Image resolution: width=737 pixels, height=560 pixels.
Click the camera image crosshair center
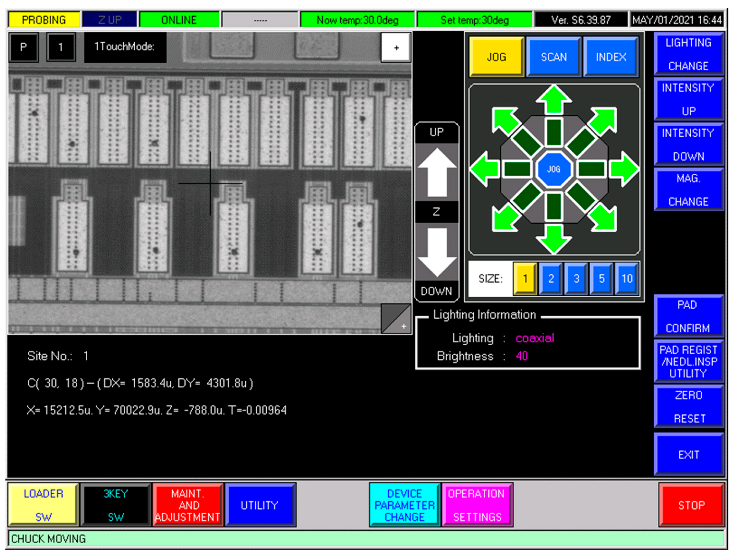210,183
